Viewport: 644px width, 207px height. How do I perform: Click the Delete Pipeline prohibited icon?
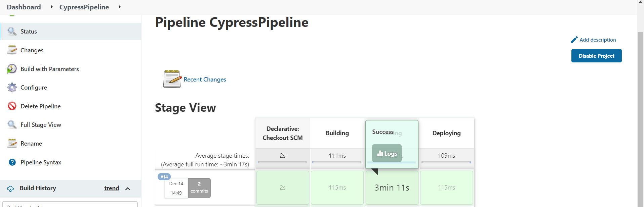click(x=12, y=106)
